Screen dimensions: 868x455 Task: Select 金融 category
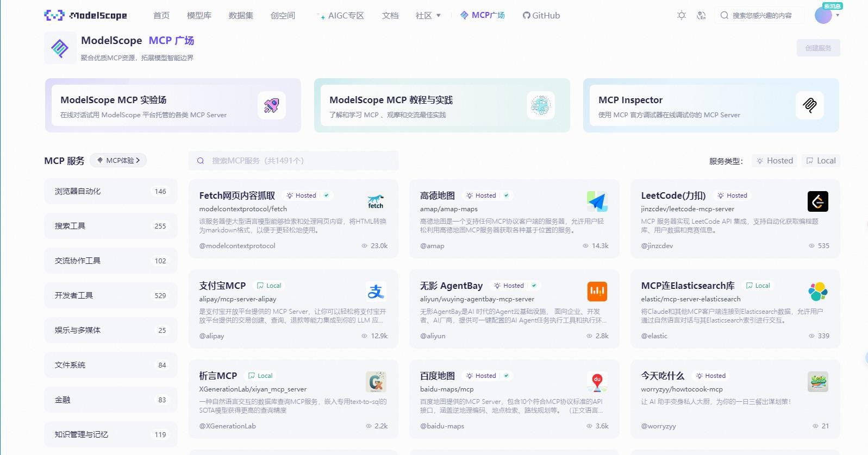tap(111, 400)
